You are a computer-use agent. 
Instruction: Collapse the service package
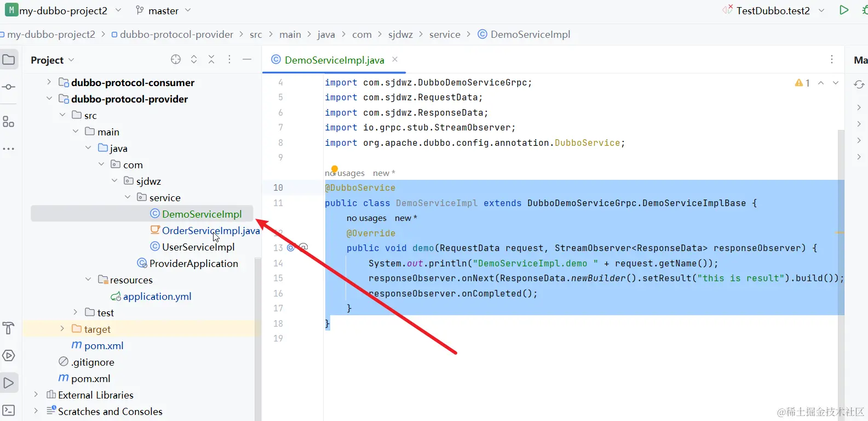(128, 197)
